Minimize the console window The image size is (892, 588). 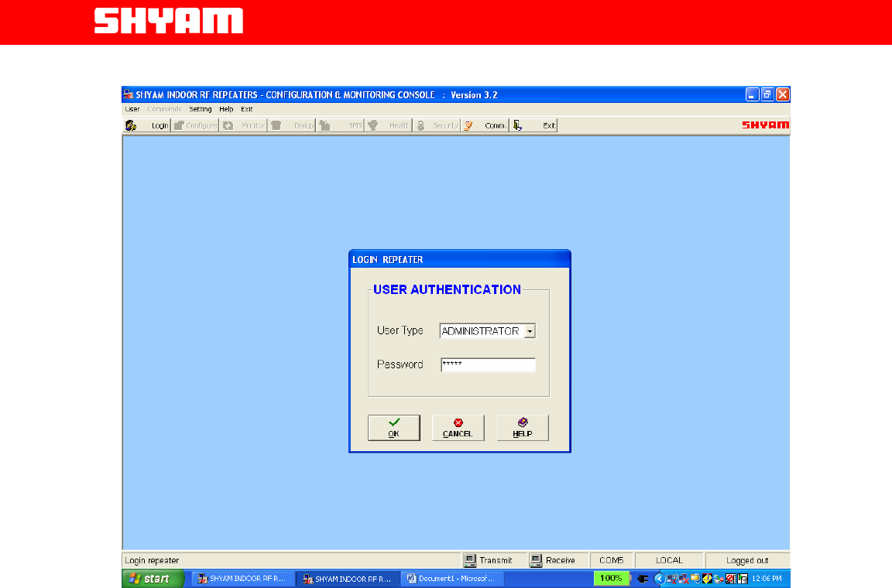click(752, 95)
